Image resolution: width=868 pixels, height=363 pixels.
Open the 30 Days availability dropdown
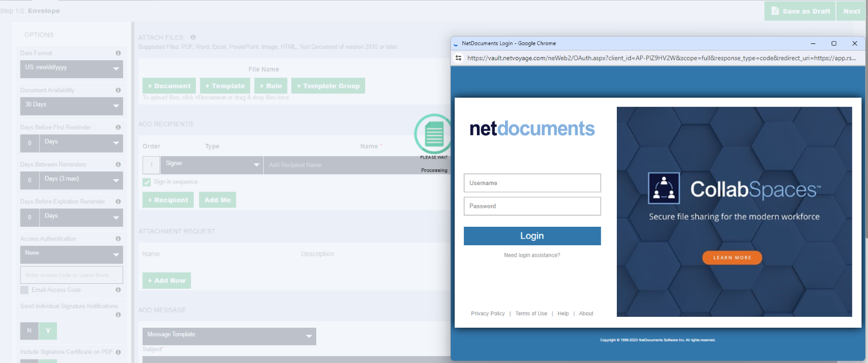tap(72, 106)
